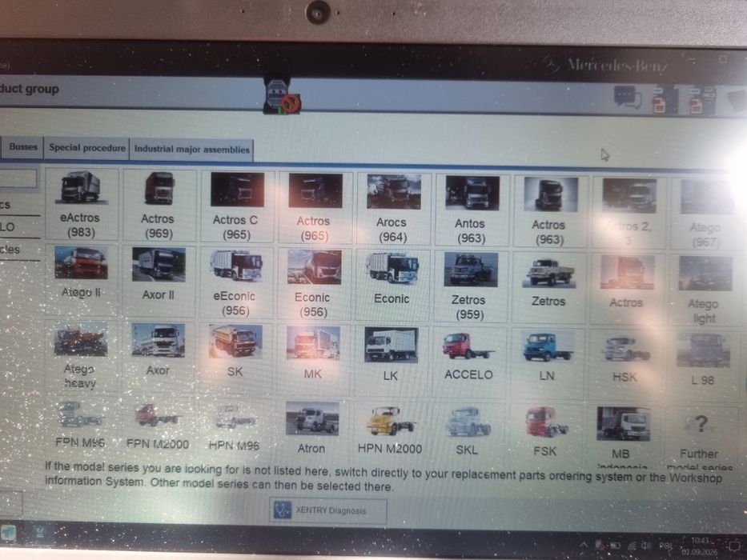747x560 pixels.
Task: Select Econic tile without a model number
Action: pos(392,285)
